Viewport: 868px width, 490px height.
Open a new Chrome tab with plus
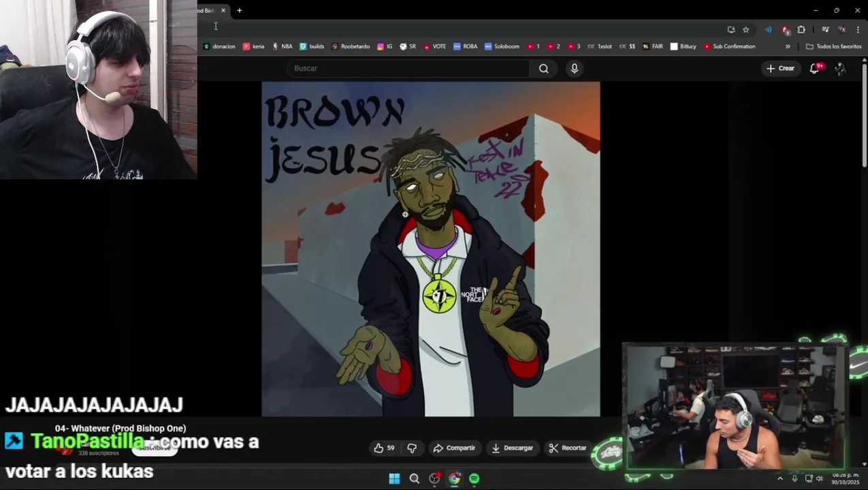240,10
